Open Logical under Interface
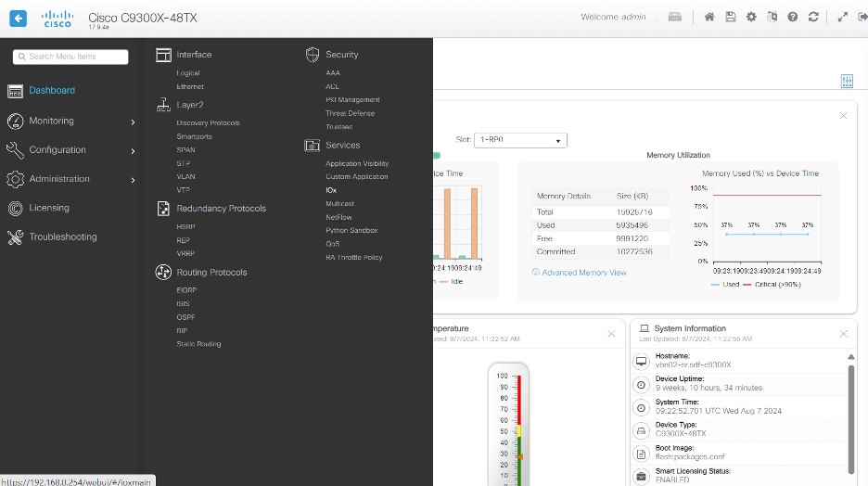The image size is (868, 486). click(188, 73)
